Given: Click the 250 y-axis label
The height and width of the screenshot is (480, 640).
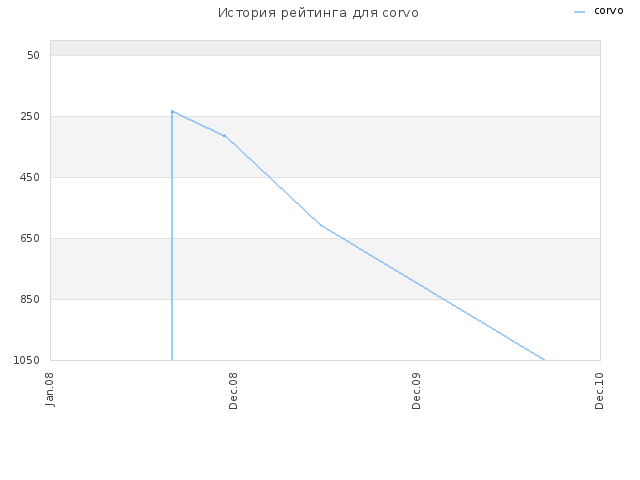Looking at the screenshot, I should point(30,116).
